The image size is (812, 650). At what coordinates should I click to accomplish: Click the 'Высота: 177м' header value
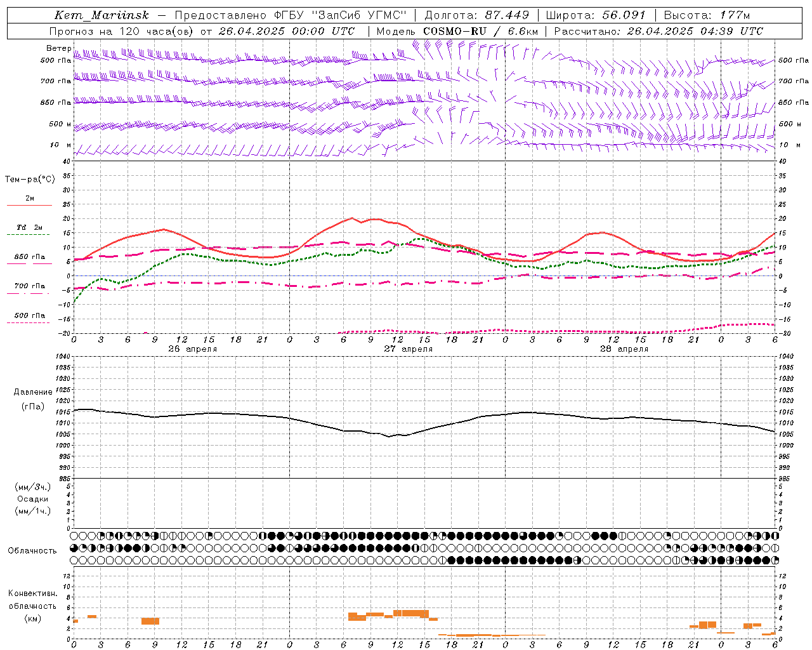pos(706,15)
